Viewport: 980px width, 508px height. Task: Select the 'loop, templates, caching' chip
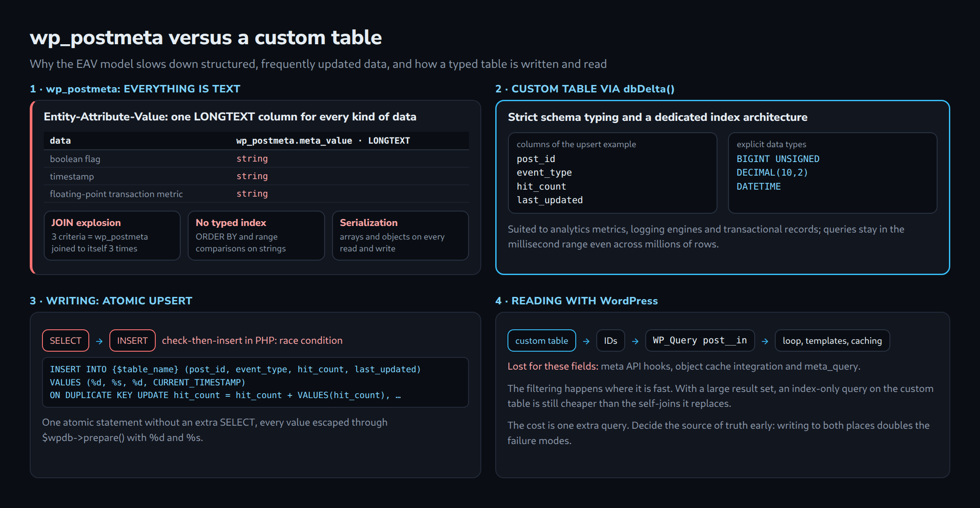click(832, 340)
